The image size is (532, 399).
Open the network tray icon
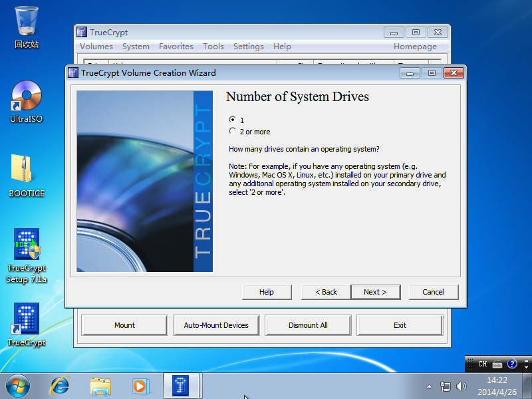point(445,386)
